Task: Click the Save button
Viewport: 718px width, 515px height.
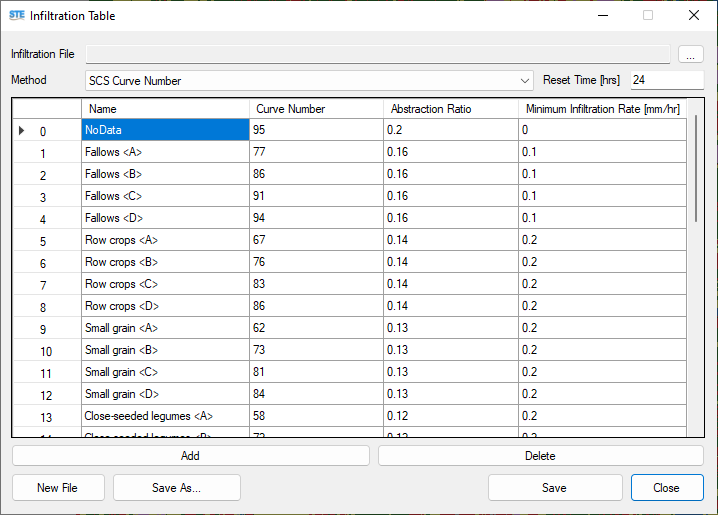Action: click(555, 488)
